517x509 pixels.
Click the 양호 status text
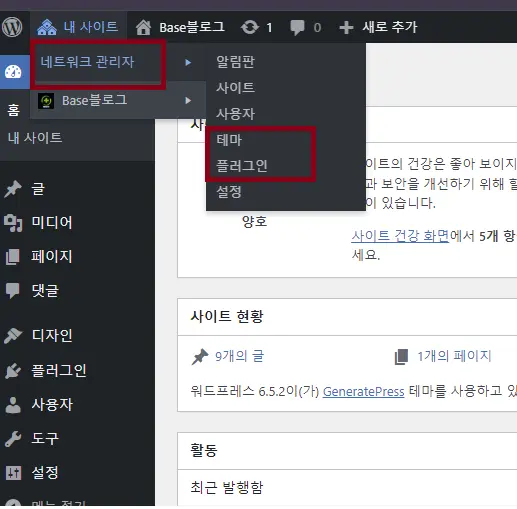click(x=254, y=221)
